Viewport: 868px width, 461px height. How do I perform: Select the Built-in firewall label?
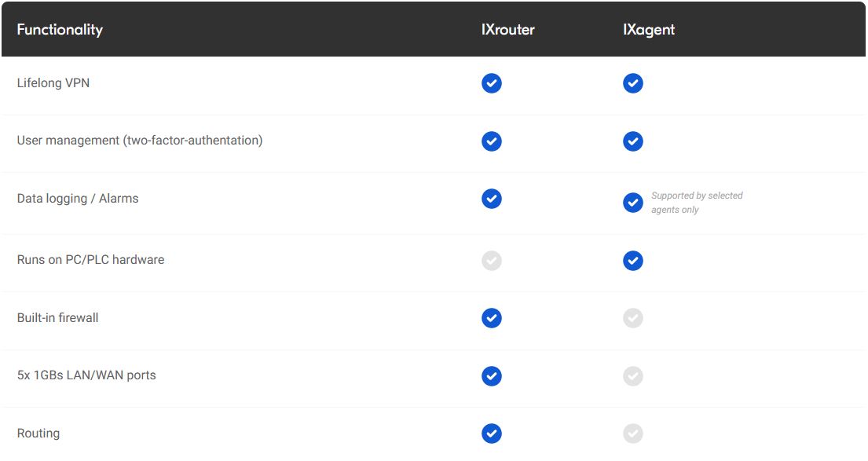[57, 317]
